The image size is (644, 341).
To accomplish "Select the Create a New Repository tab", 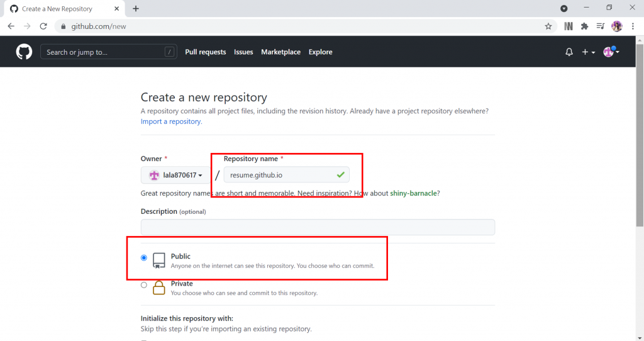I will coord(65,9).
